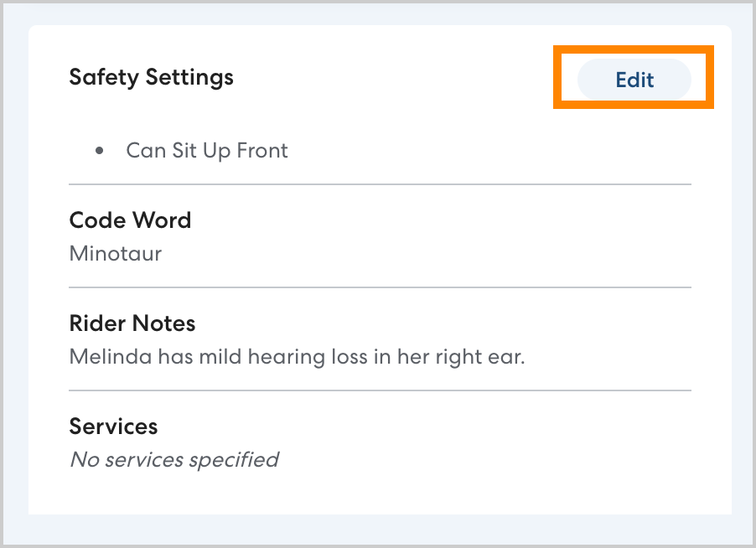The width and height of the screenshot is (756, 548).
Task: Click the divider line above Services
Action: (x=380, y=390)
